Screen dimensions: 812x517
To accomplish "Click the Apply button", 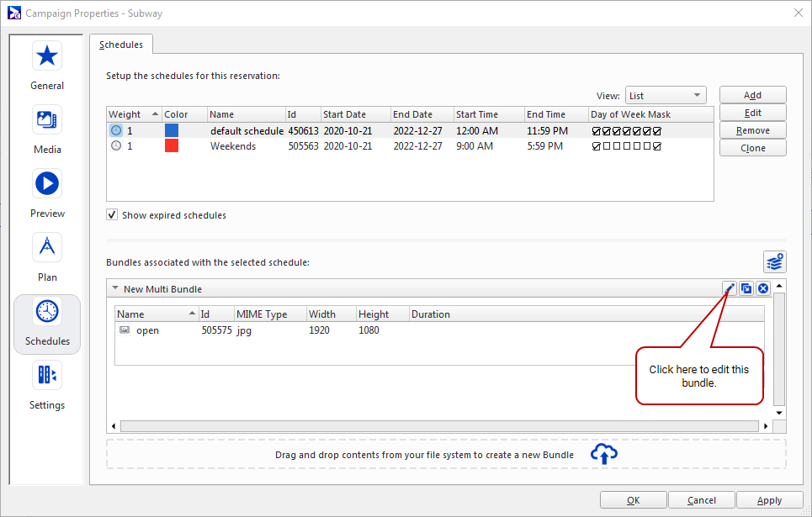I will pos(769,500).
